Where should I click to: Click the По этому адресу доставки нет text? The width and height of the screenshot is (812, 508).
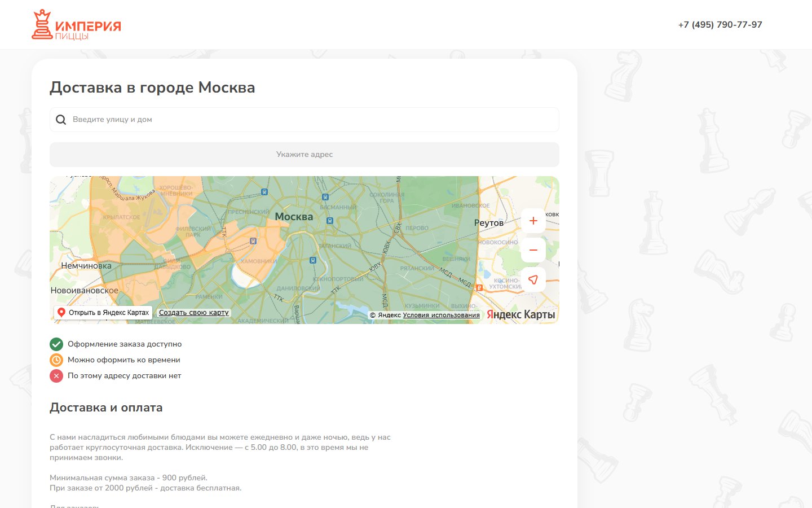tap(125, 376)
